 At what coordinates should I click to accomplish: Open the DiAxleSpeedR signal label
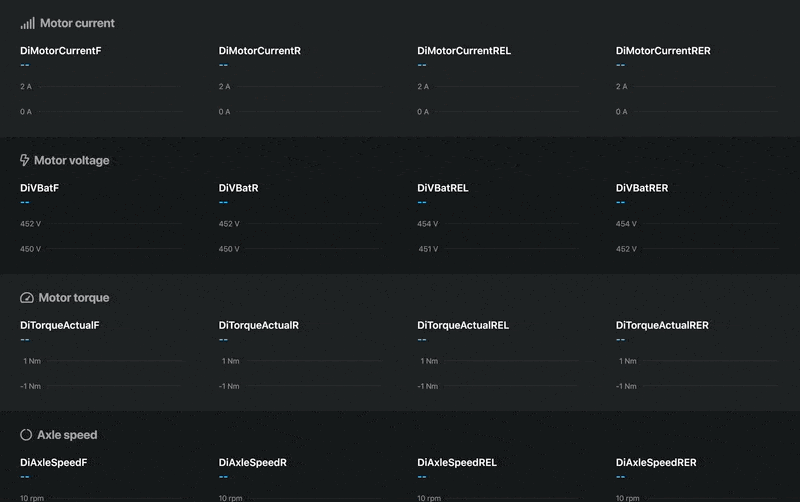coord(253,462)
